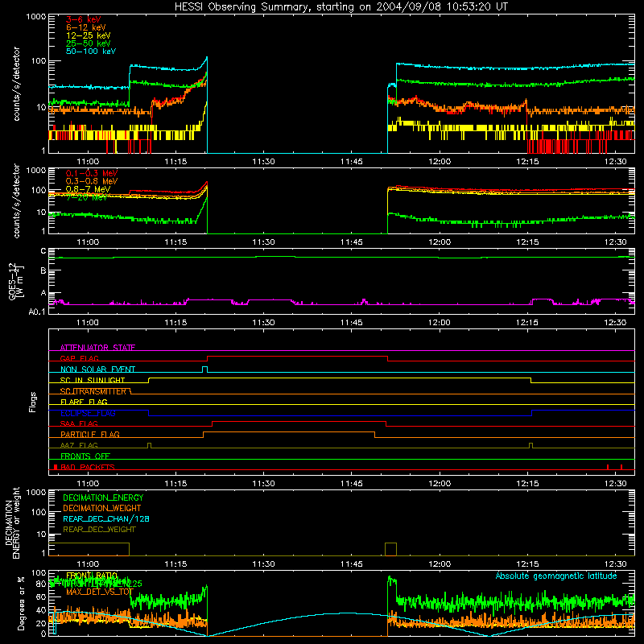
Task: Select the SC_TRANSMITTER flag label
Action: coord(93,391)
